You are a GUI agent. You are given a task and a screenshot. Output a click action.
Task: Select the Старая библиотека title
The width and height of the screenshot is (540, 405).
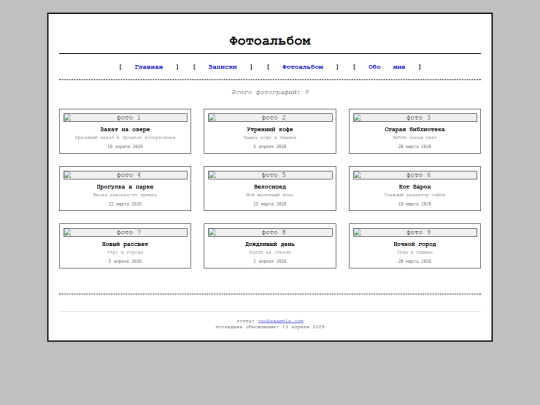coord(415,129)
